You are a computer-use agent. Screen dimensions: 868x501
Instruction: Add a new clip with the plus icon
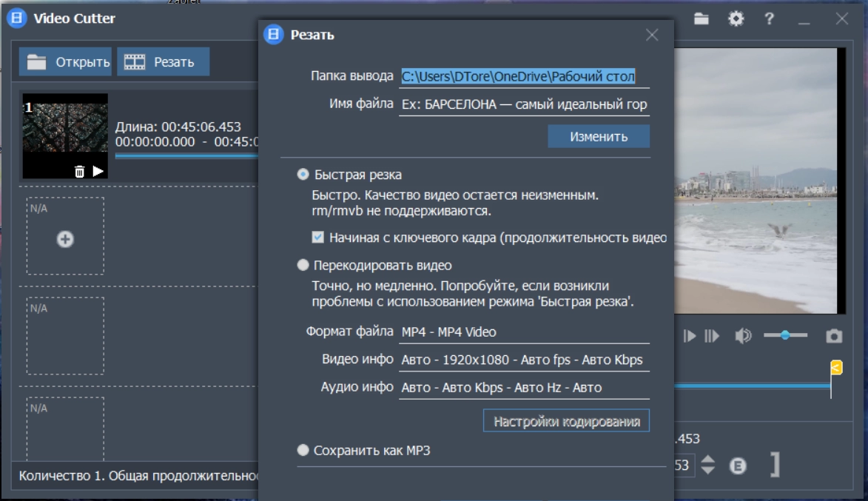click(65, 239)
